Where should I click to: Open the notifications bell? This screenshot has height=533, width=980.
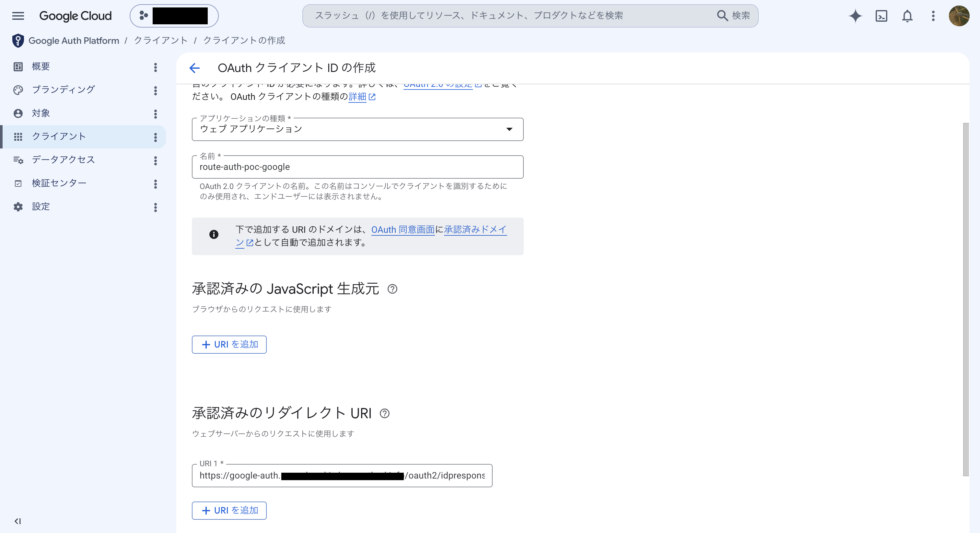click(907, 16)
